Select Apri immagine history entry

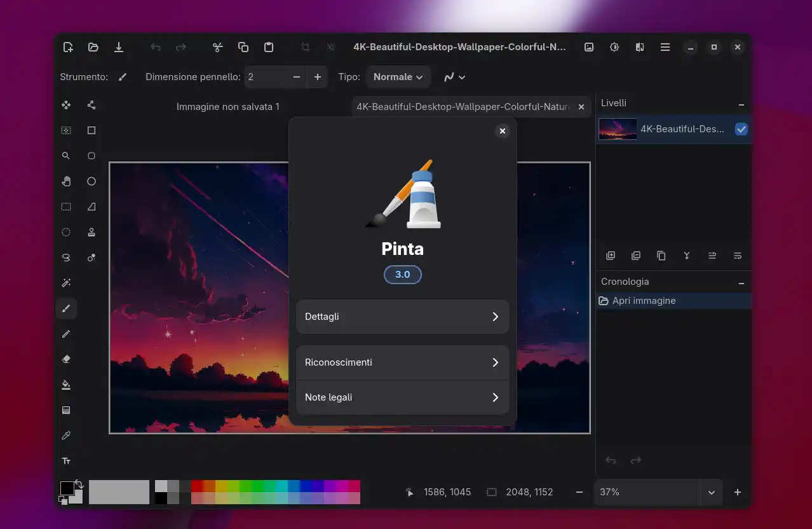(x=673, y=301)
